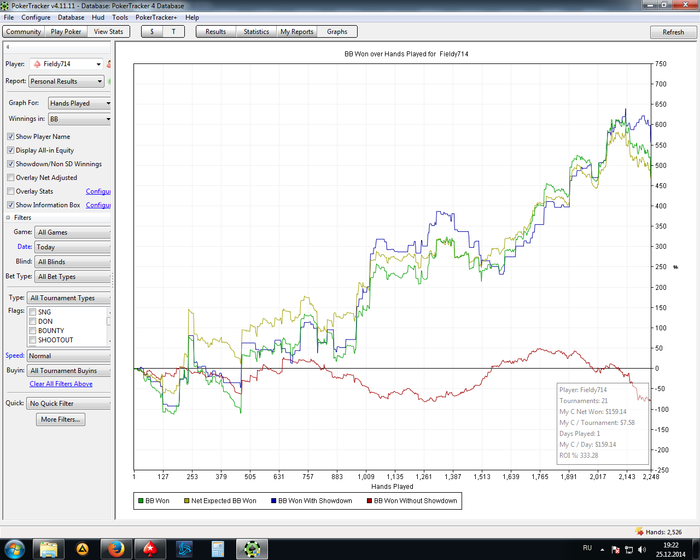This screenshot has height=560, width=700.
Task: Open Player dropdown Fieldy714
Action: 66,64
